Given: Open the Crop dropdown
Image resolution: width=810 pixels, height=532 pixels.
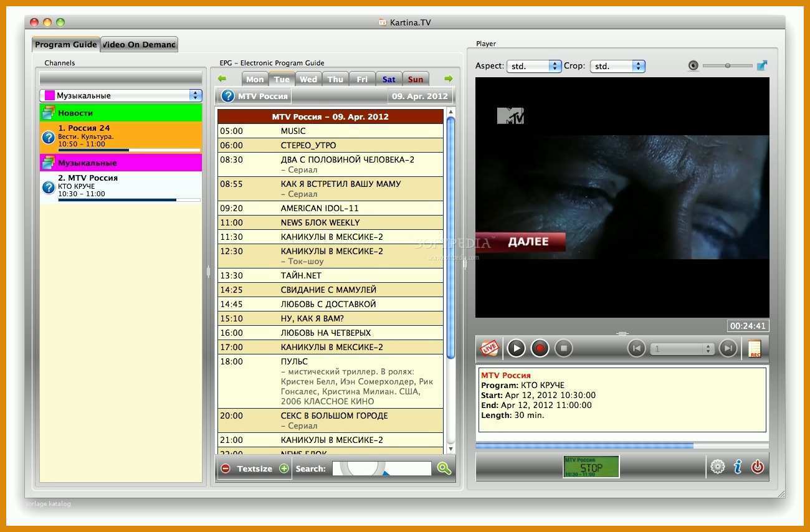Looking at the screenshot, I should click(x=618, y=66).
